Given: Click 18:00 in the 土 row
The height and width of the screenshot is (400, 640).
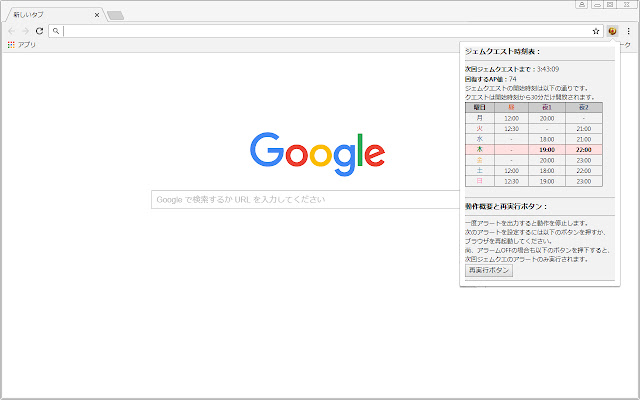Looking at the screenshot, I should [547, 171].
